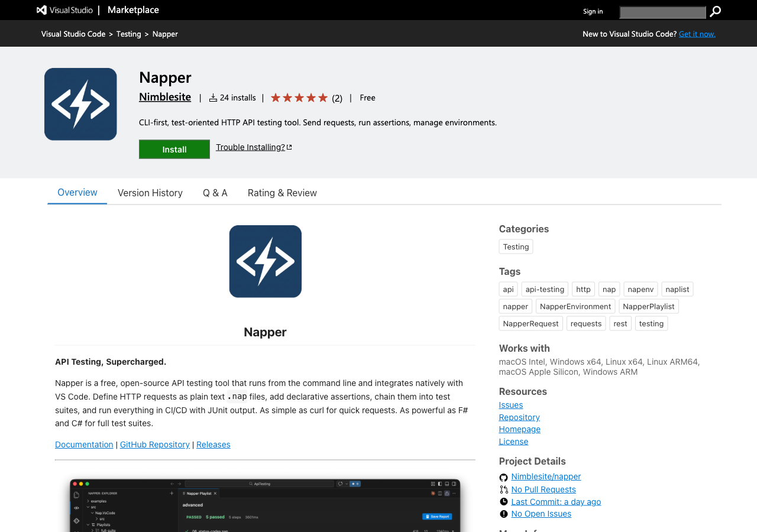The height and width of the screenshot is (532, 757).
Task: Click the Napper breadcrumb text
Action: coord(165,34)
